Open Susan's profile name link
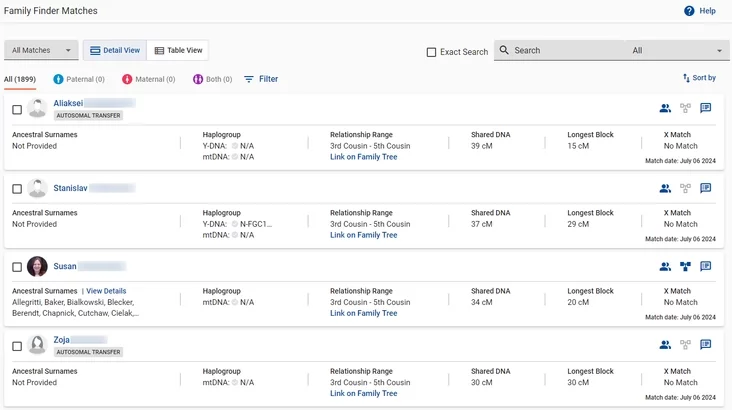 [65, 266]
